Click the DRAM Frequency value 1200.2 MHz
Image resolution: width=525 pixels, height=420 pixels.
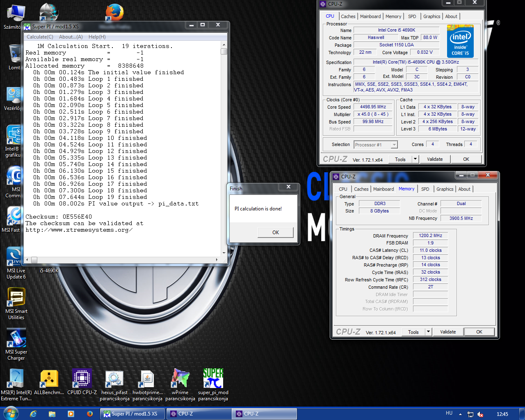[431, 236]
